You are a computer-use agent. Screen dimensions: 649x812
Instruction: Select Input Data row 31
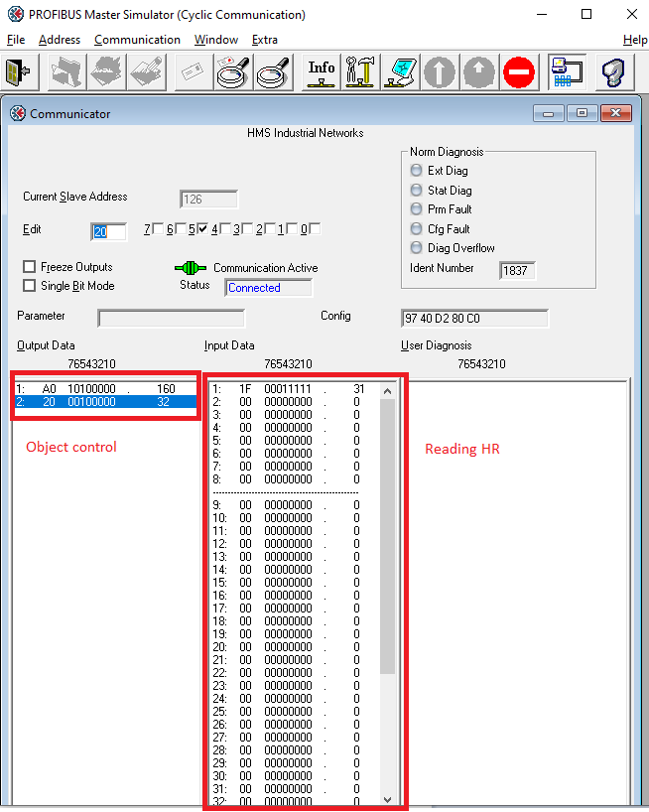tap(294, 788)
